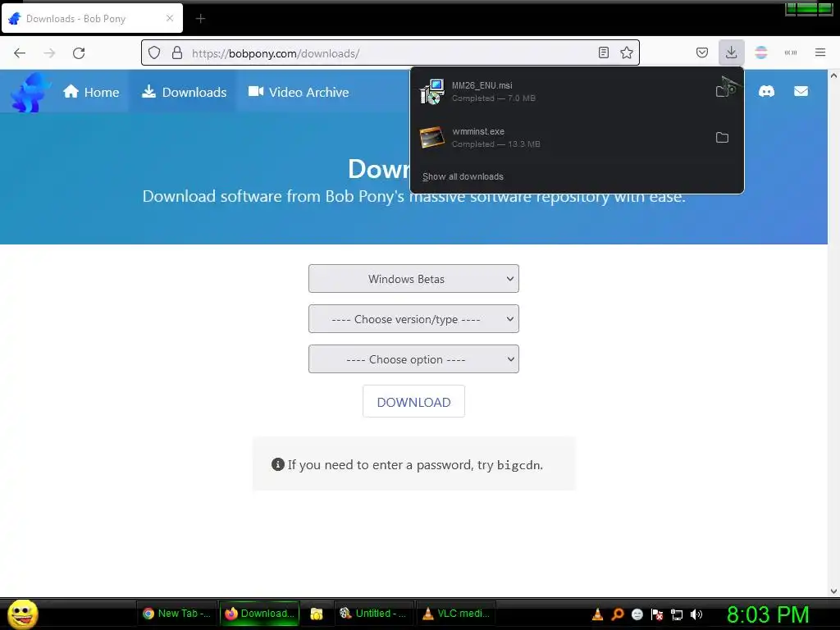Open the striped flag extension icon

pyautogui.click(x=761, y=52)
